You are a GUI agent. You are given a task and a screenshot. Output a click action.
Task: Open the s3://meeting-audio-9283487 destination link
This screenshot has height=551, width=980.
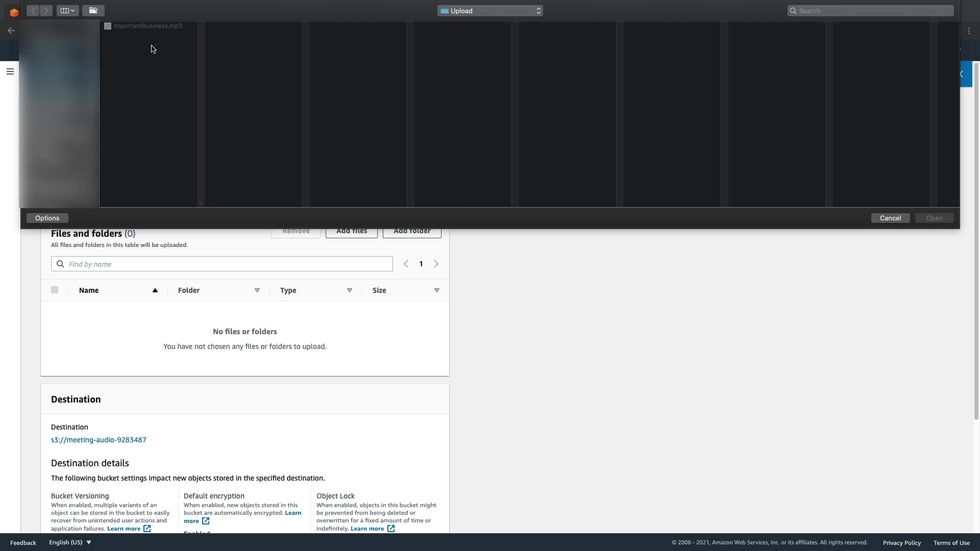point(99,440)
